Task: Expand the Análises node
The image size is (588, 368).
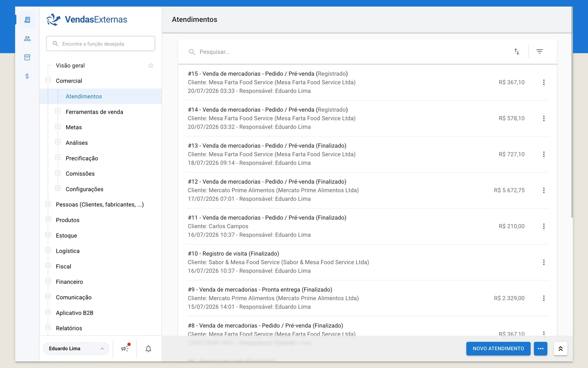Action: point(58,142)
